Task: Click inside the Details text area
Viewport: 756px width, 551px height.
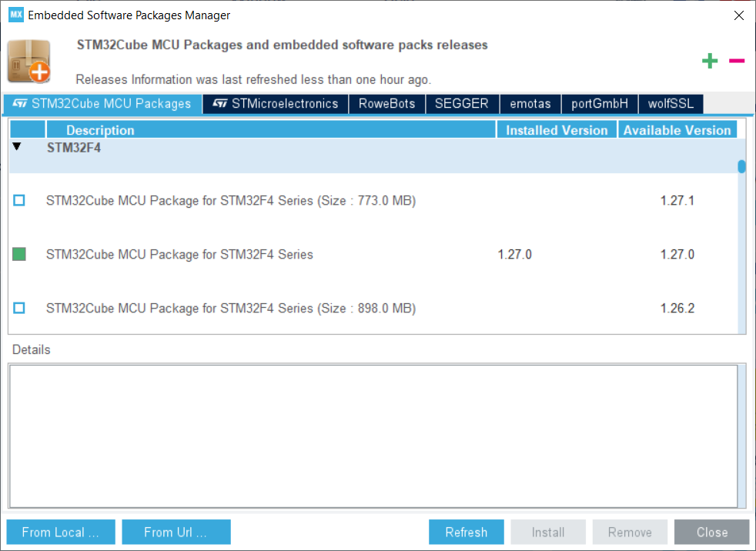Action: coord(373,436)
